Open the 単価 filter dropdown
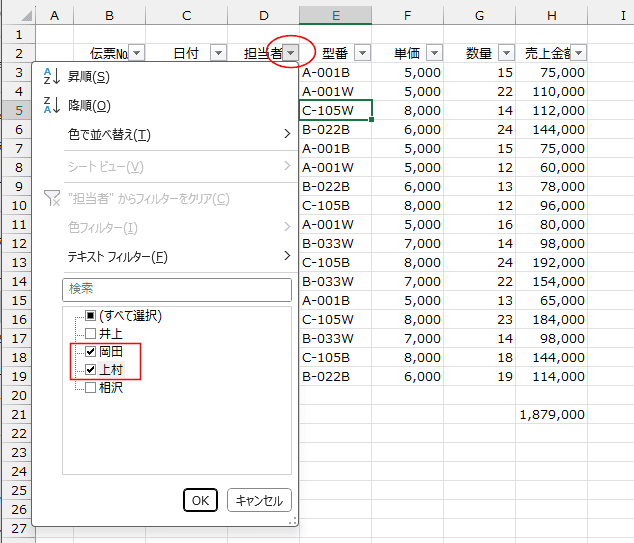 435,53
